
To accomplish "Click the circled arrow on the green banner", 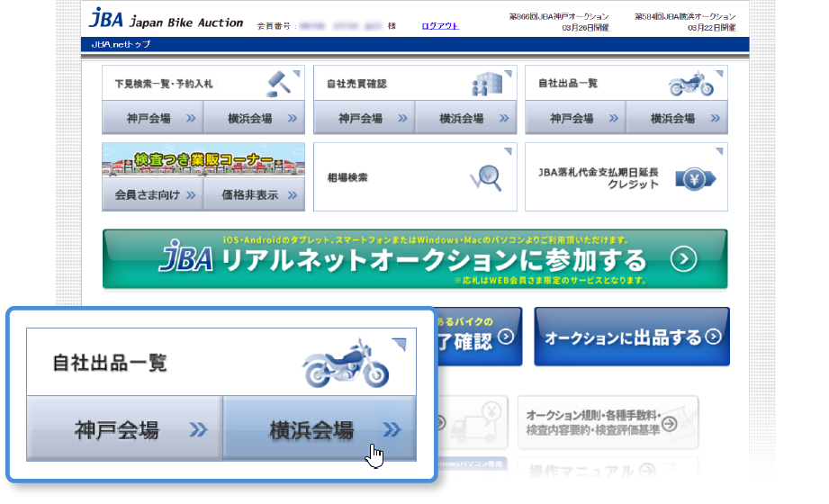I will tap(683, 259).
